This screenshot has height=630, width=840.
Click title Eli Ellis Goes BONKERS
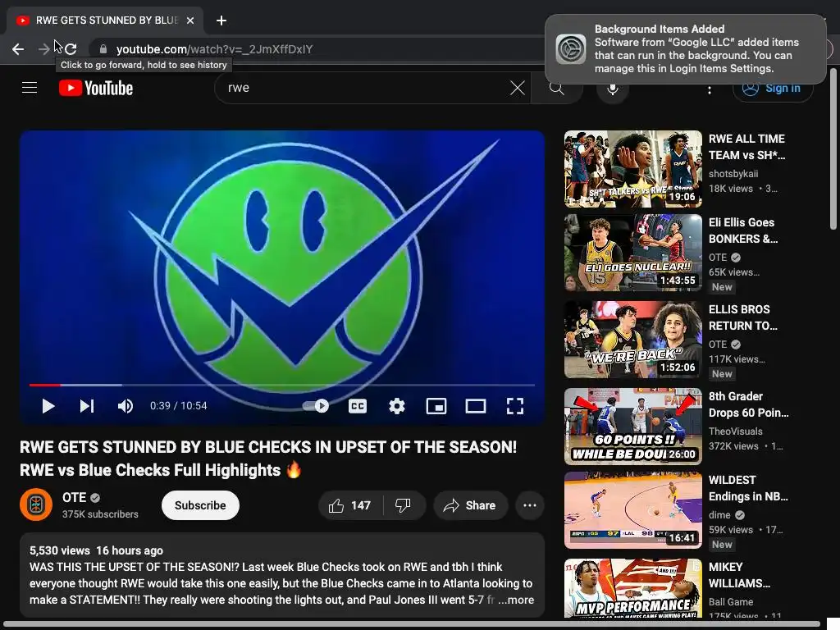click(743, 231)
